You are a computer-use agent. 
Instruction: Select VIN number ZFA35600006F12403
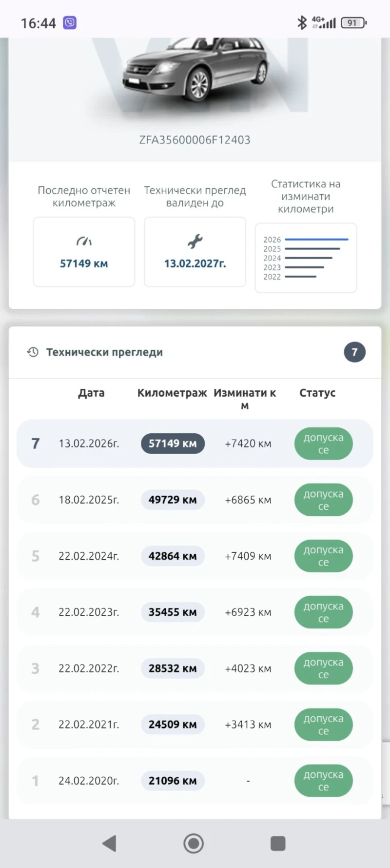click(195, 140)
